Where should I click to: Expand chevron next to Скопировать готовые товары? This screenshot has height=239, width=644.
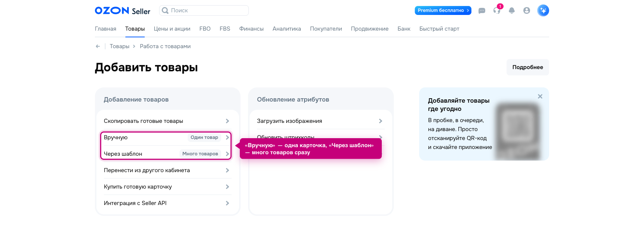[227, 121]
